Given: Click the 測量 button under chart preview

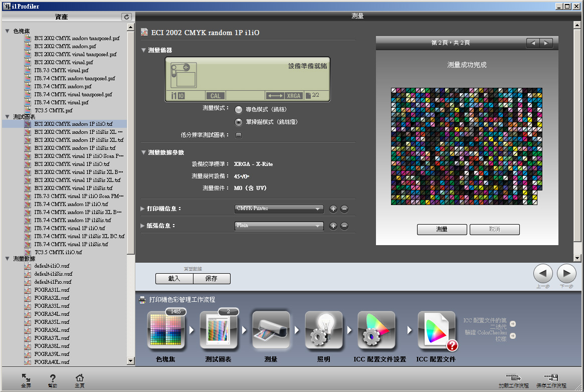Looking at the screenshot, I should (442, 229).
